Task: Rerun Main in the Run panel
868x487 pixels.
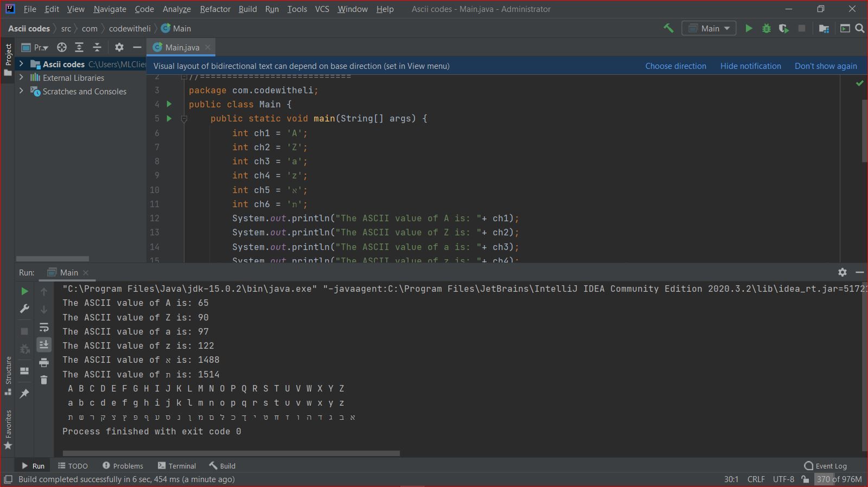Action: [x=24, y=291]
